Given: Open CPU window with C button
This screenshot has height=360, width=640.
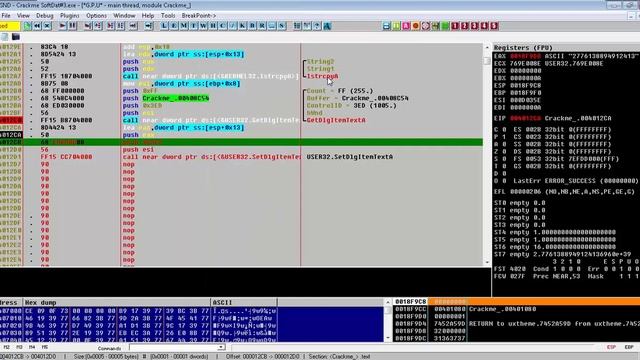Looking at the screenshot, I should 223,26.
